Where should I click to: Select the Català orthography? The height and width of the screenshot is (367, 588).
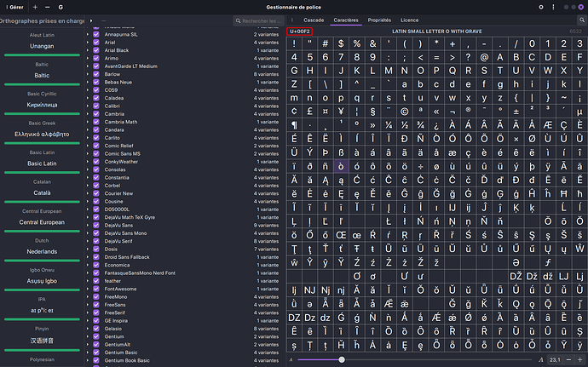pyautogui.click(x=42, y=193)
